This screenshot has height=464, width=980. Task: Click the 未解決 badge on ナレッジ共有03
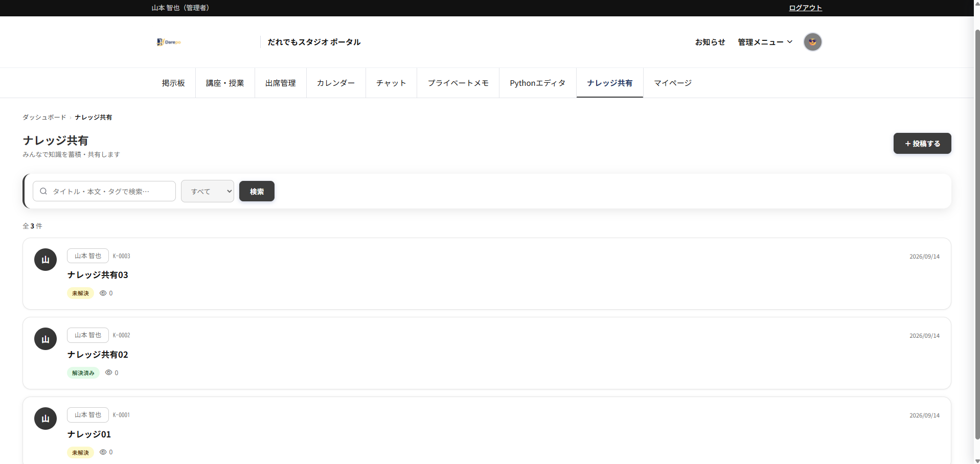pyautogui.click(x=80, y=293)
